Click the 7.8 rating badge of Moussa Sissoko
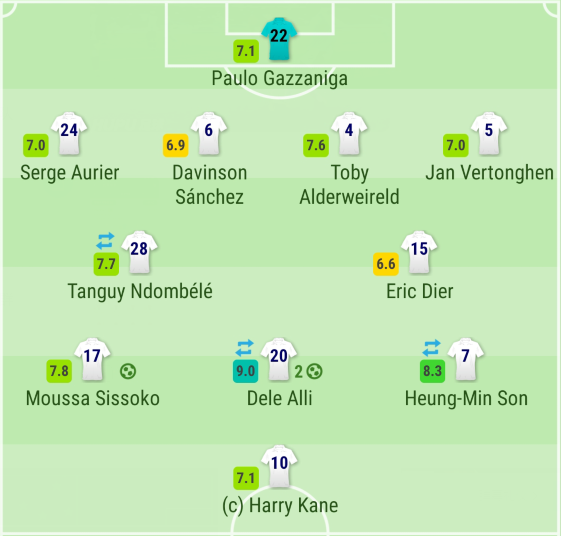 tap(59, 371)
